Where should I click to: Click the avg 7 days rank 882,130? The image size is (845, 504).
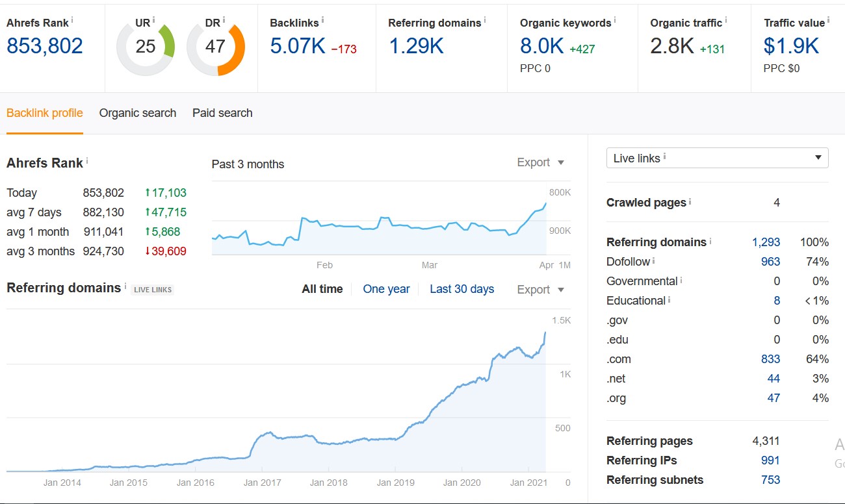click(103, 212)
